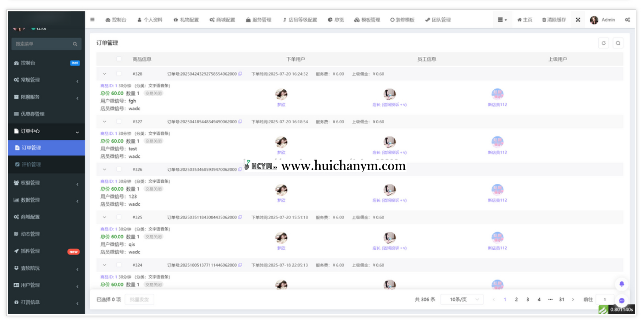
Task: Refresh the order list with reload icon
Action: pyautogui.click(x=604, y=43)
